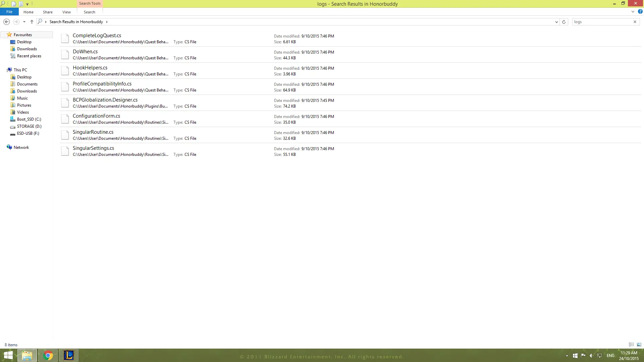Viewport: 644px width, 362px height.
Task: Open Desktop under Favourites
Action: click(24, 42)
